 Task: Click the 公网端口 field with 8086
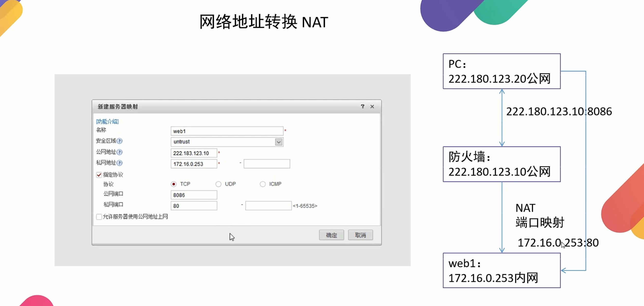point(194,195)
